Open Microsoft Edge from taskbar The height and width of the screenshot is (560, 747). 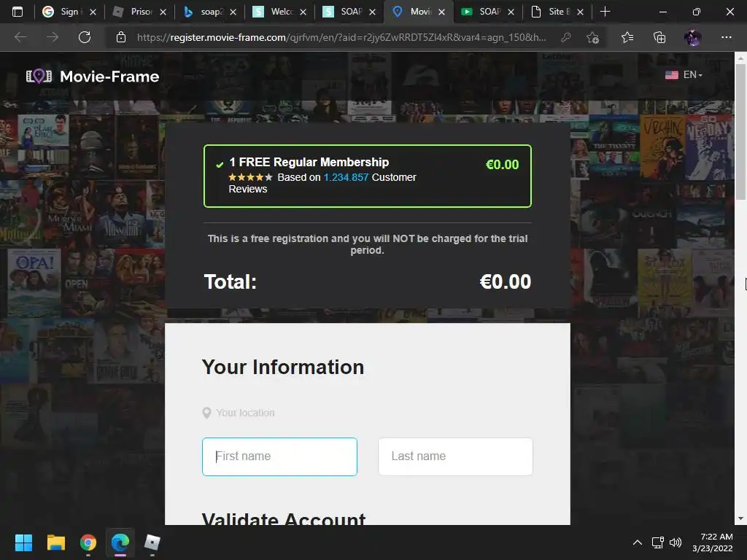pyautogui.click(x=120, y=542)
